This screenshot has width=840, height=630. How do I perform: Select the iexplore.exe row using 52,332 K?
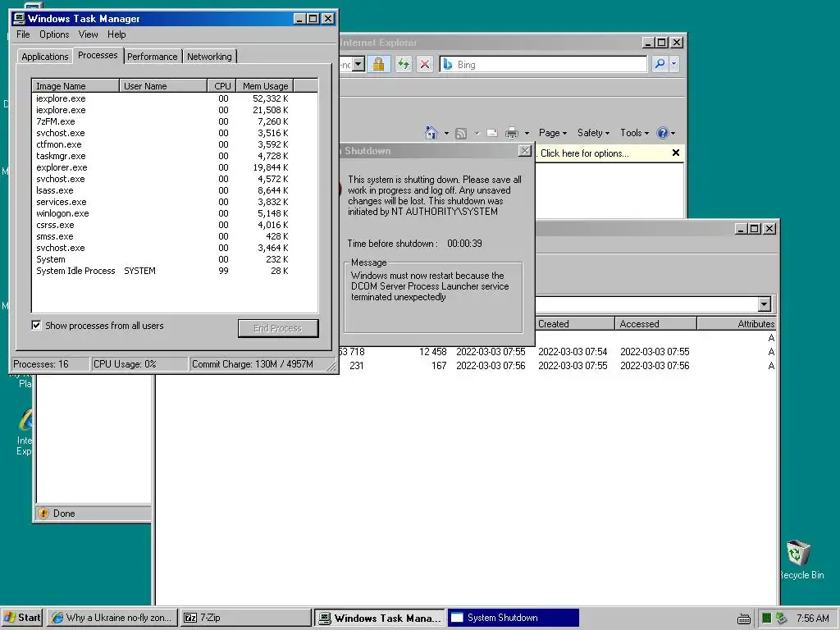click(175, 98)
